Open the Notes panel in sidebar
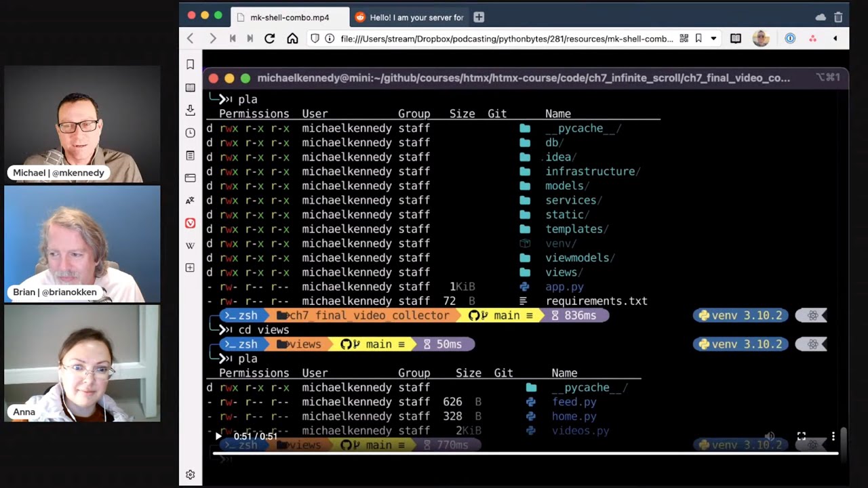The width and height of the screenshot is (868, 488). 191,155
